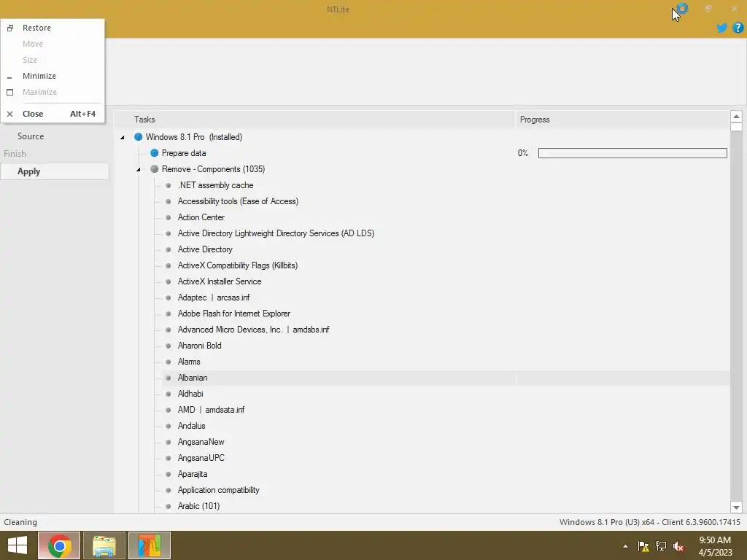Open File Explorer from the taskbar
Viewport: 747px width, 560px height.
pos(104,545)
